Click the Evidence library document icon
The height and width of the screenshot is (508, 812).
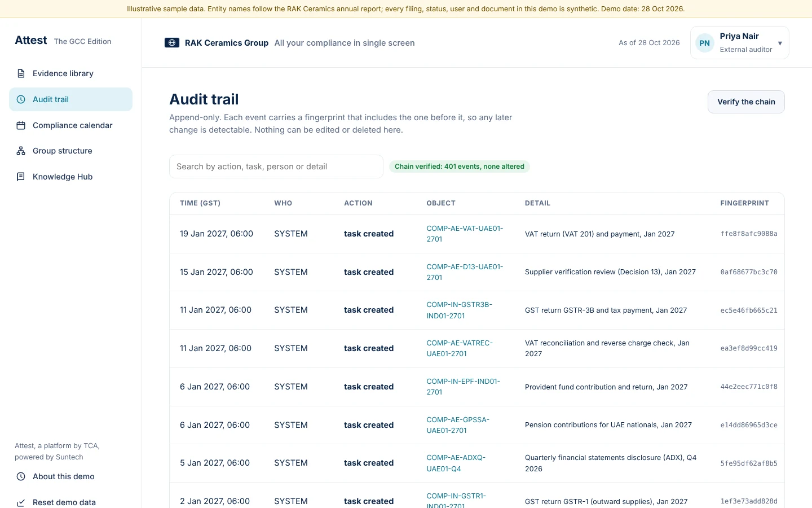point(21,73)
